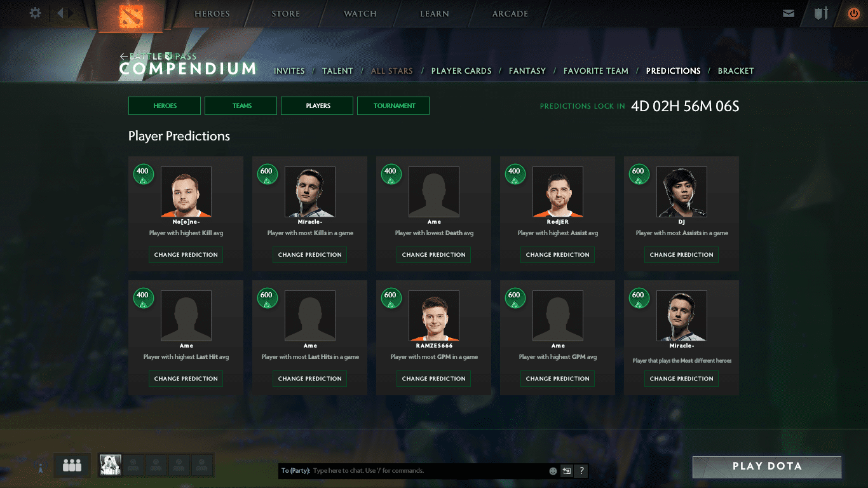Click the chat help question mark icon
This screenshot has width=868, height=488.
(581, 471)
